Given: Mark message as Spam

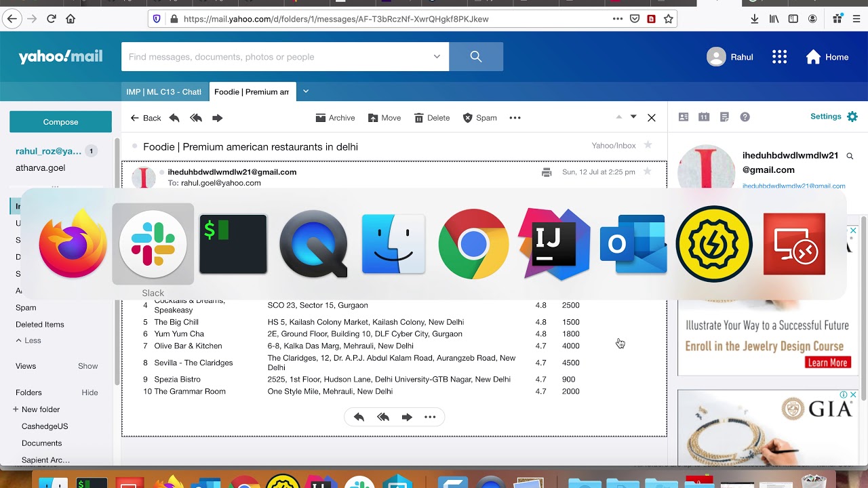Looking at the screenshot, I should (479, 118).
